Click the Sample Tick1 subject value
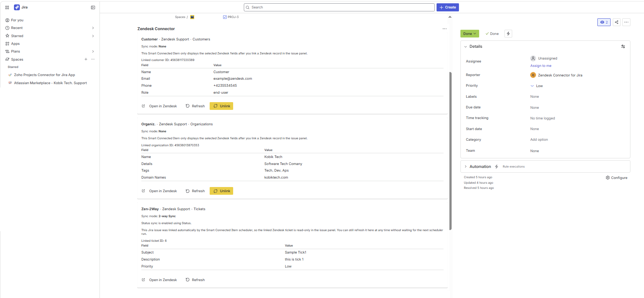This screenshot has height=298, width=644. (296, 252)
